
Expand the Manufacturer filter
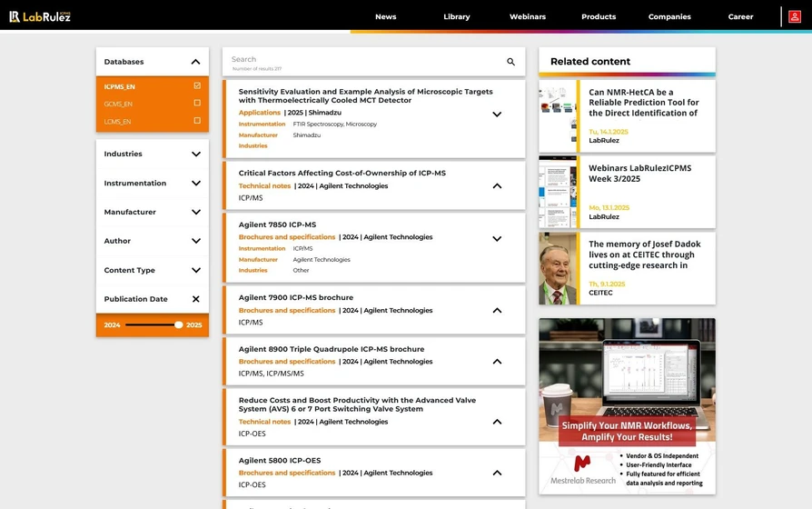click(196, 212)
